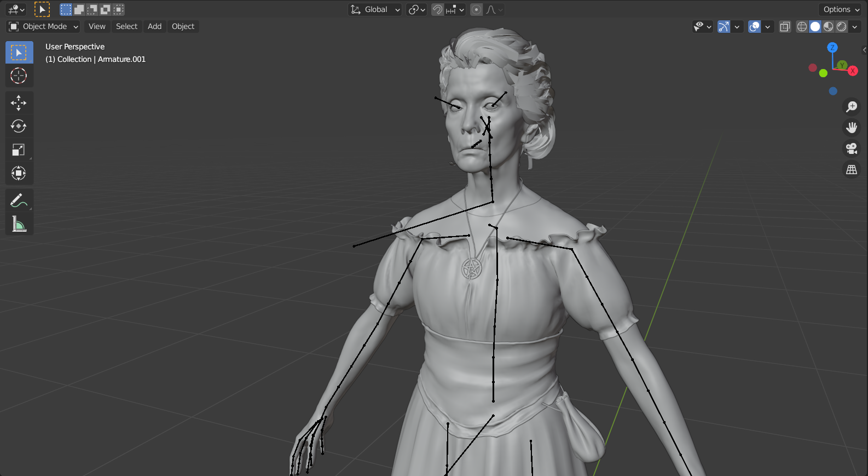This screenshot has width=868, height=476.
Task: Activate the Rotate tool
Action: tap(19, 127)
